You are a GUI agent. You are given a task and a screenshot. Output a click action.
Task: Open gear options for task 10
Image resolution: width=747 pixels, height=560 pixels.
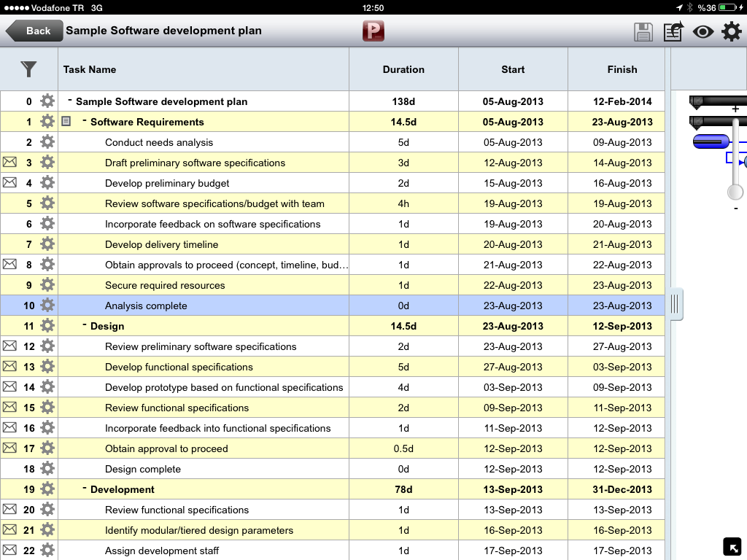[47, 306]
